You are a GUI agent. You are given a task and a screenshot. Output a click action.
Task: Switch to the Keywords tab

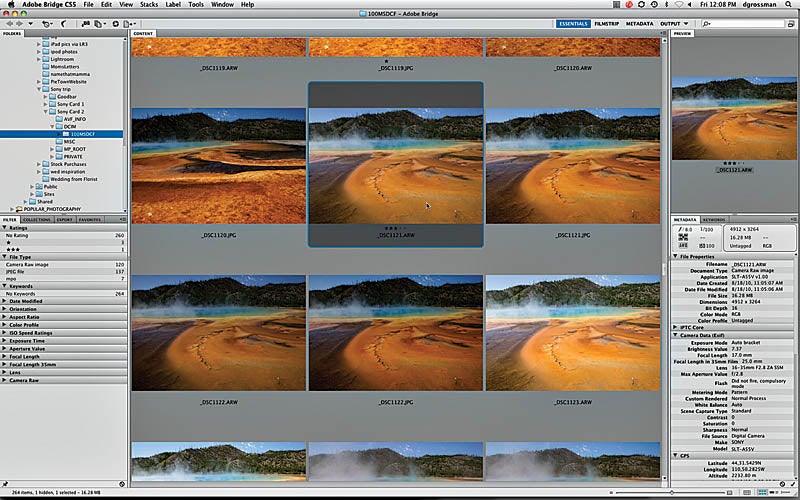(x=714, y=220)
